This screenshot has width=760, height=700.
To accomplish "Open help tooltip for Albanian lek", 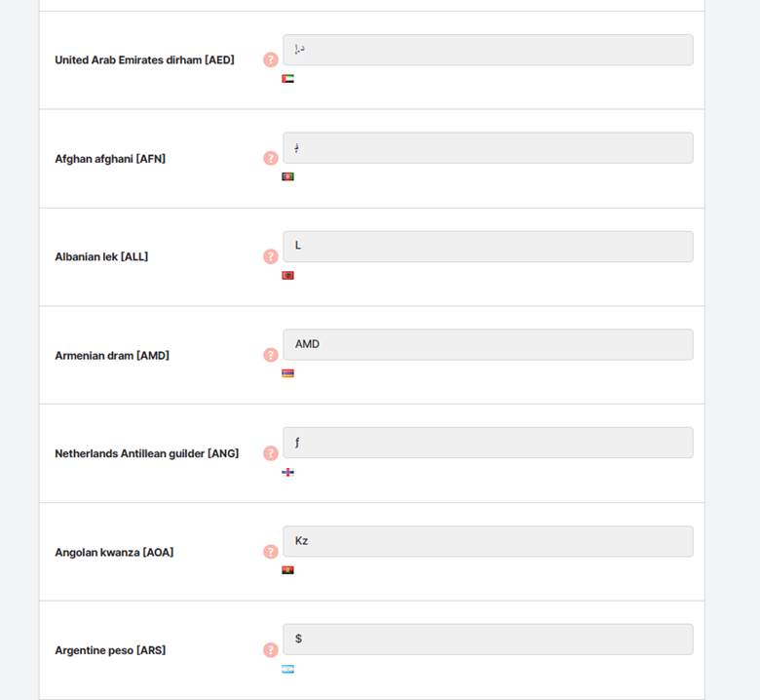I will [x=271, y=256].
